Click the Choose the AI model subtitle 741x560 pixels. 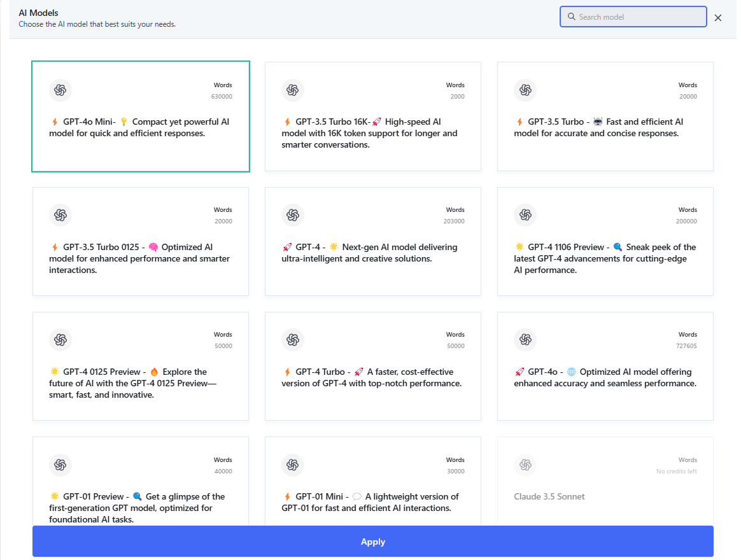click(x=97, y=24)
